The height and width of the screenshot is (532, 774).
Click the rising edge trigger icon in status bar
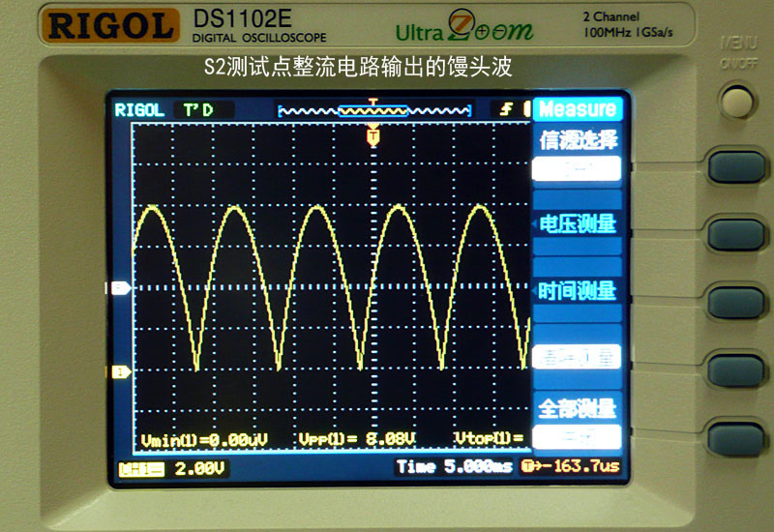pos(506,109)
